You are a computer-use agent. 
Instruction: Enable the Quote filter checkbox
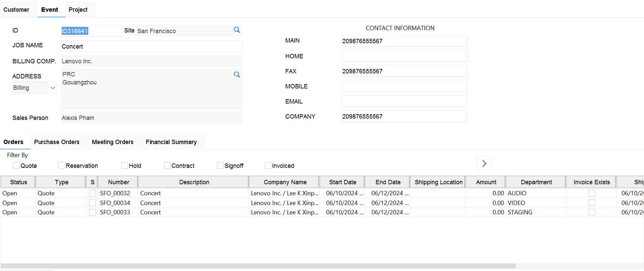point(16,165)
